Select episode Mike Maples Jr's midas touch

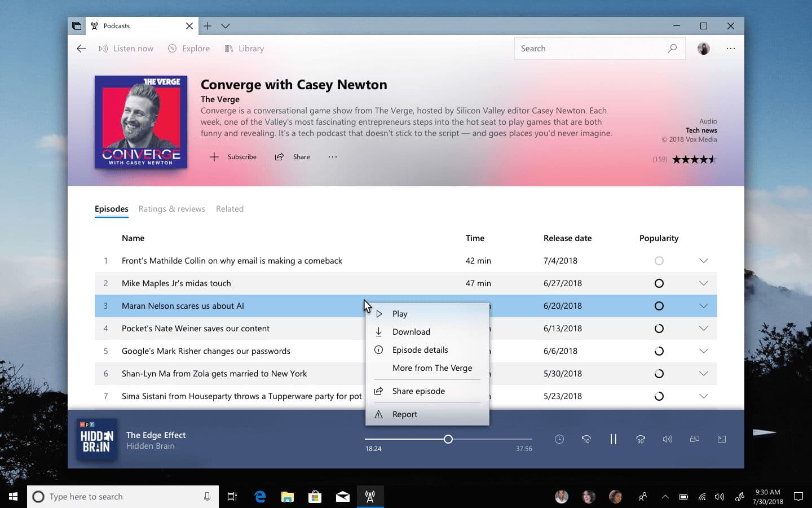coord(406,283)
